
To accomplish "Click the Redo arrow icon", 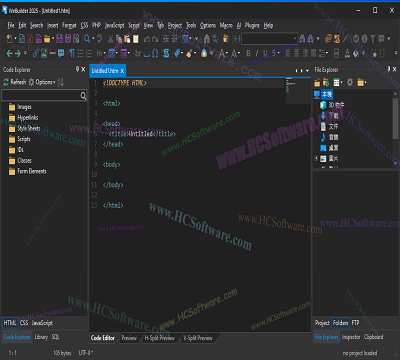I will coord(155,39).
